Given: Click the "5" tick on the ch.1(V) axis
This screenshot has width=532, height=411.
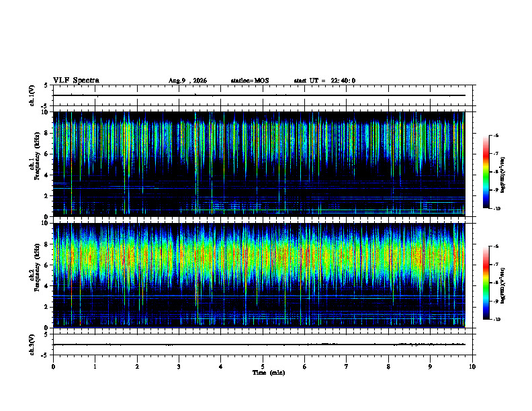Looking at the screenshot, I should point(46,86).
